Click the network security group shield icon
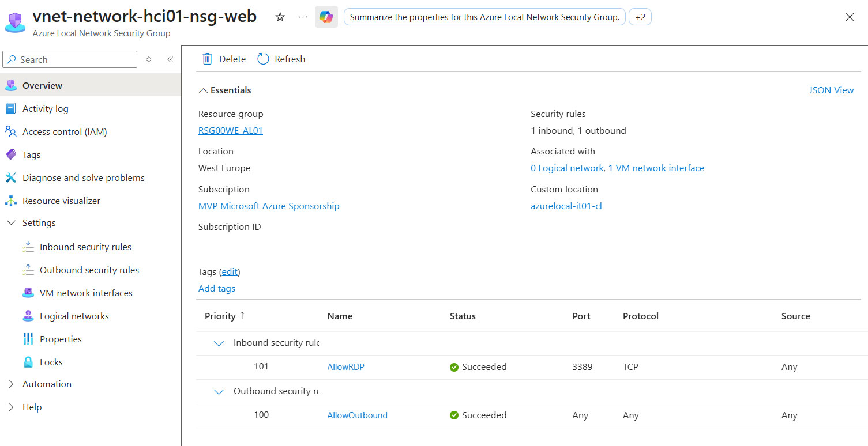The width and height of the screenshot is (868, 446). tap(15, 22)
